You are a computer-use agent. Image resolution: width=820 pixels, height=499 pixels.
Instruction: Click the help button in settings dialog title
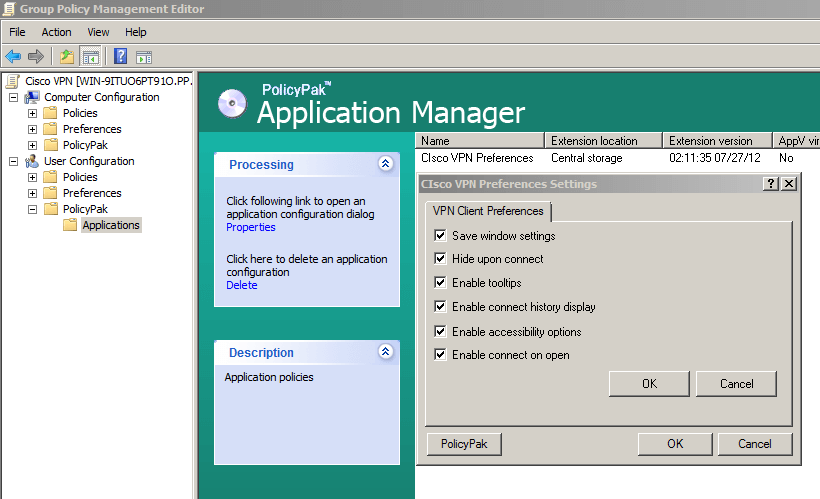pos(770,184)
